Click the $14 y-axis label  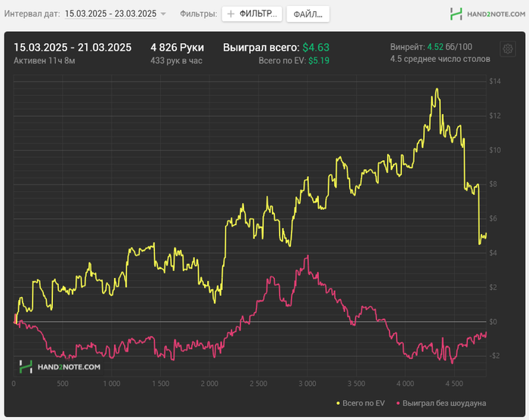[x=495, y=82]
